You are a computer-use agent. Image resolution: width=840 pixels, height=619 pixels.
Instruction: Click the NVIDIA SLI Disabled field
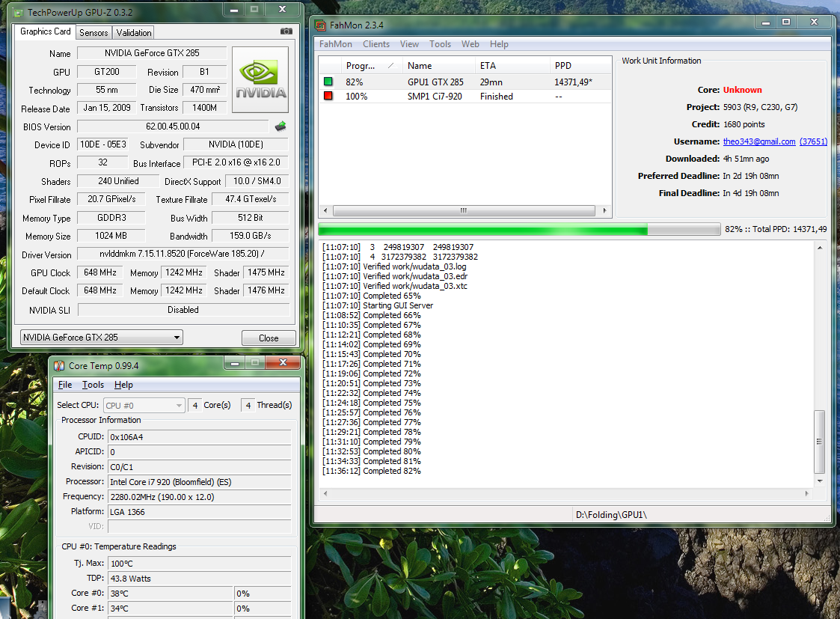tap(183, 310)
